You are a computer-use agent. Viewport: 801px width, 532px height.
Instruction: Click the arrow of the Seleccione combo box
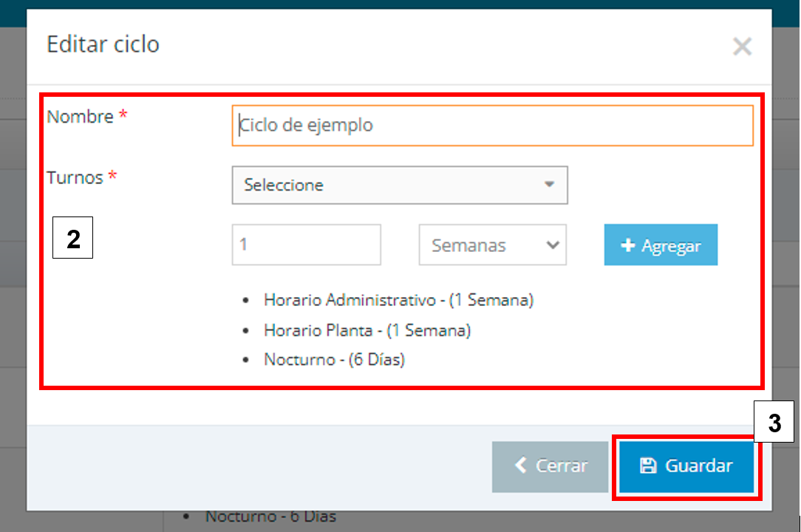(x=549, y=185)
